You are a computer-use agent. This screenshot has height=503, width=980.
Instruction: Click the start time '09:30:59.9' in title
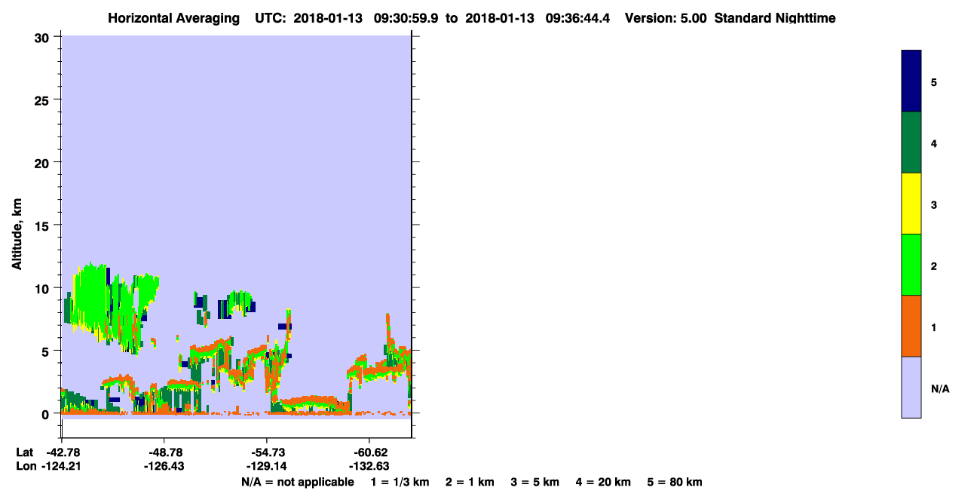[x=406, y=18]
